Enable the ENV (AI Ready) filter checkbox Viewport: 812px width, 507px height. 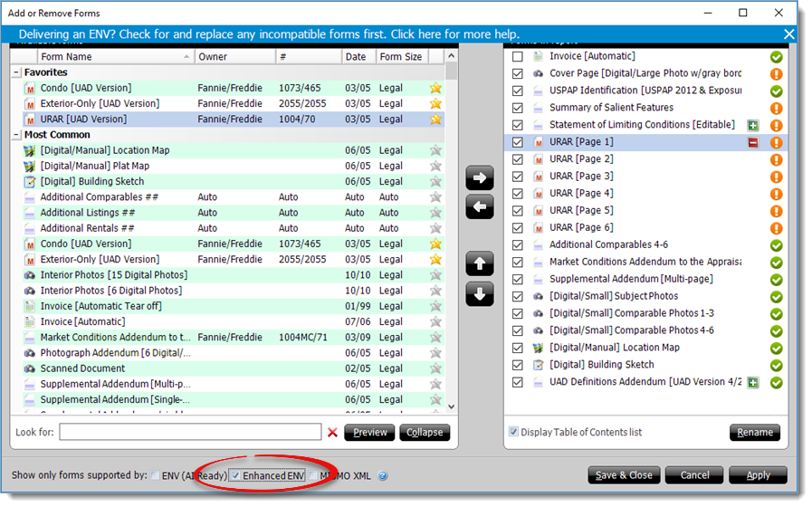coord(155,475)
